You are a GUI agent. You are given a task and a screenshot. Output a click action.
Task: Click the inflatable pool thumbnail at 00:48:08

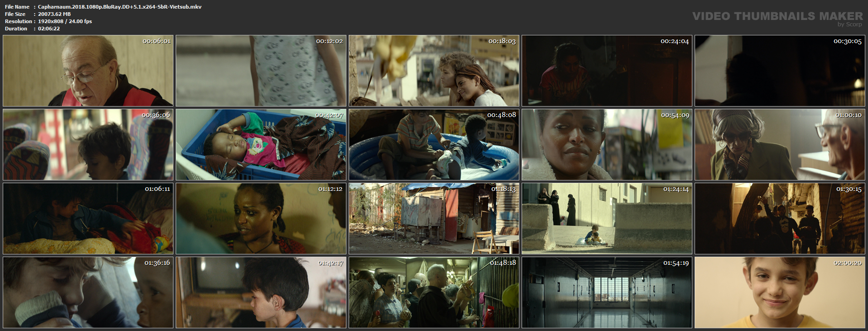pos(434,145)
